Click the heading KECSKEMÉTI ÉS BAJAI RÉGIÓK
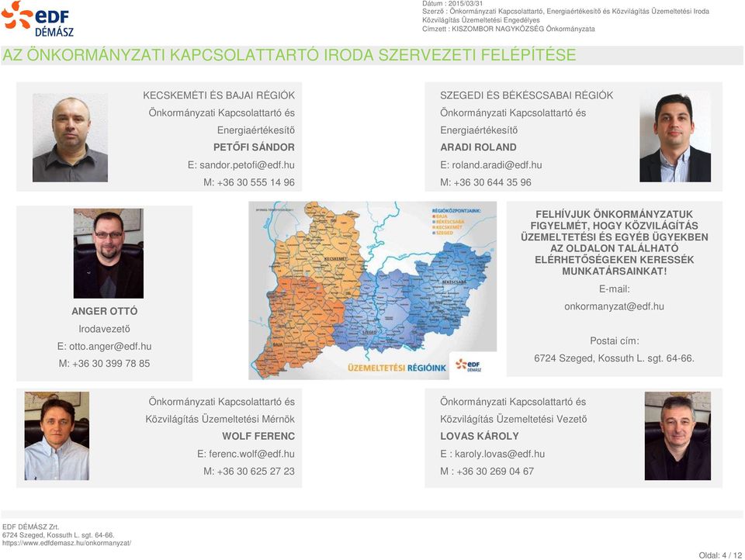Image resolution: width=745 pixels, height=560 pixels. coord(219,95)
